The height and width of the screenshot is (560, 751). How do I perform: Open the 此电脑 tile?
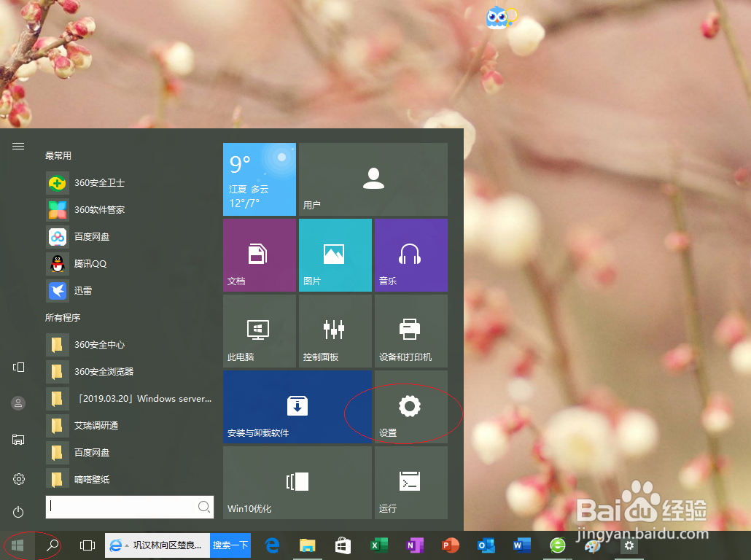point(260,331)
